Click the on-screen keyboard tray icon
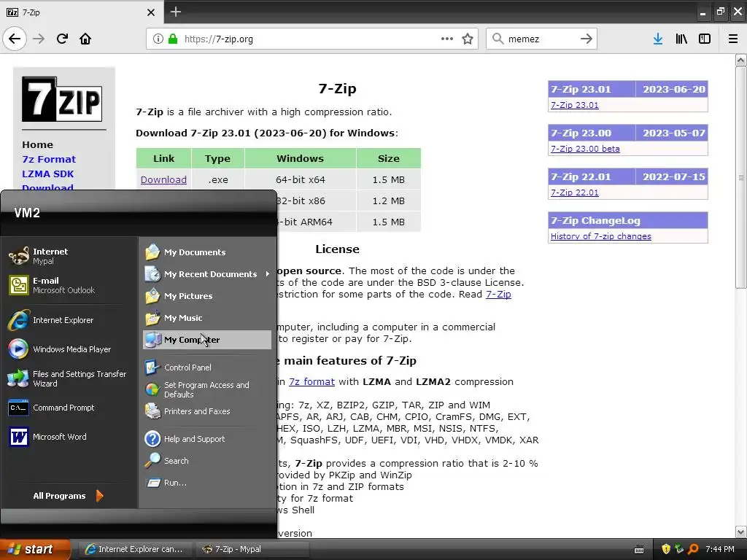This screenshot has width=747, height=560. pyautogui.click(x=639, y=550)
